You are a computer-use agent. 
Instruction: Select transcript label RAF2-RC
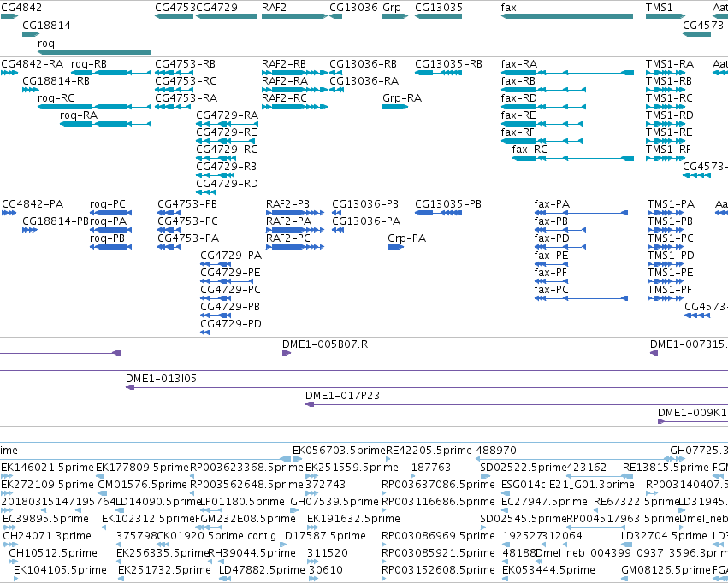click(x=284, y=98)
